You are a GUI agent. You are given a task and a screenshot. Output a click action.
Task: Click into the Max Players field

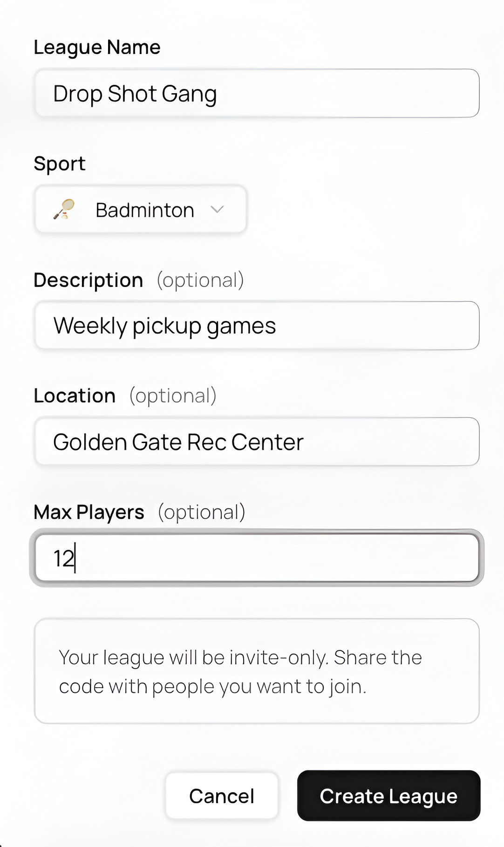257,558
